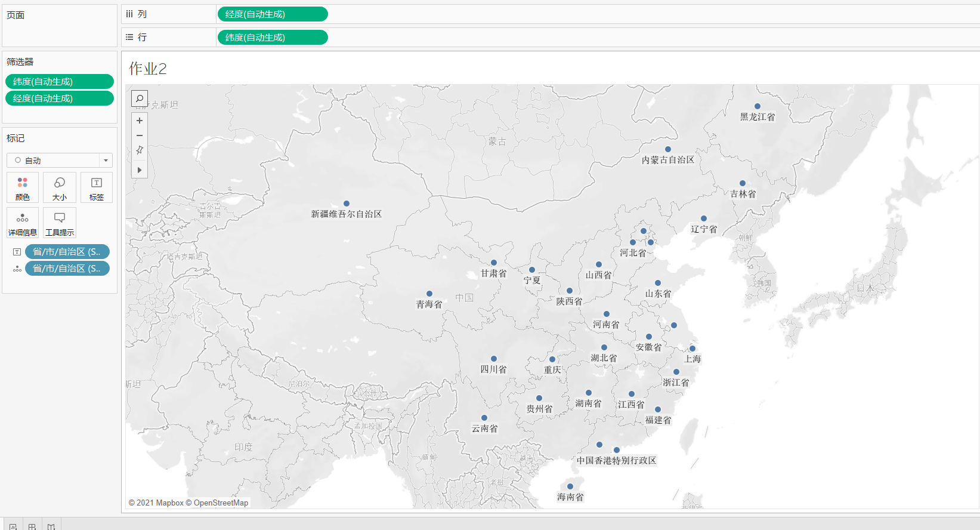
Task: Select the 四川省 map point
Action: pos(494,359)
